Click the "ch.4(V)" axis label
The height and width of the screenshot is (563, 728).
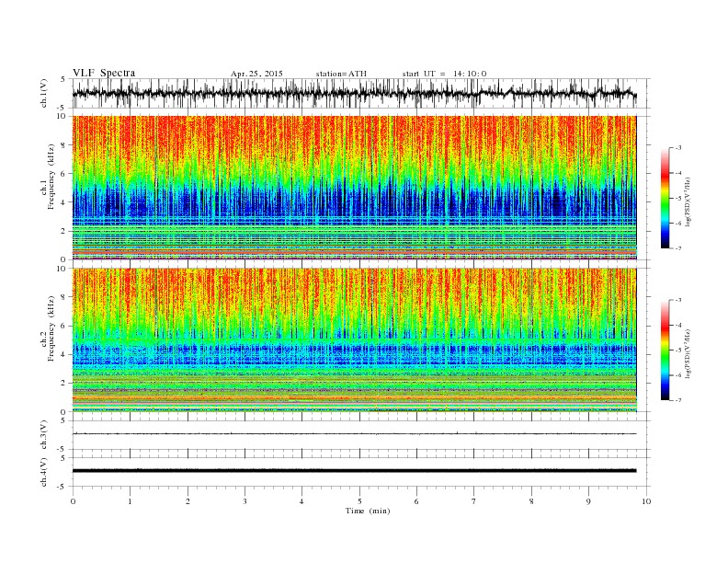[x=44, y=472]
